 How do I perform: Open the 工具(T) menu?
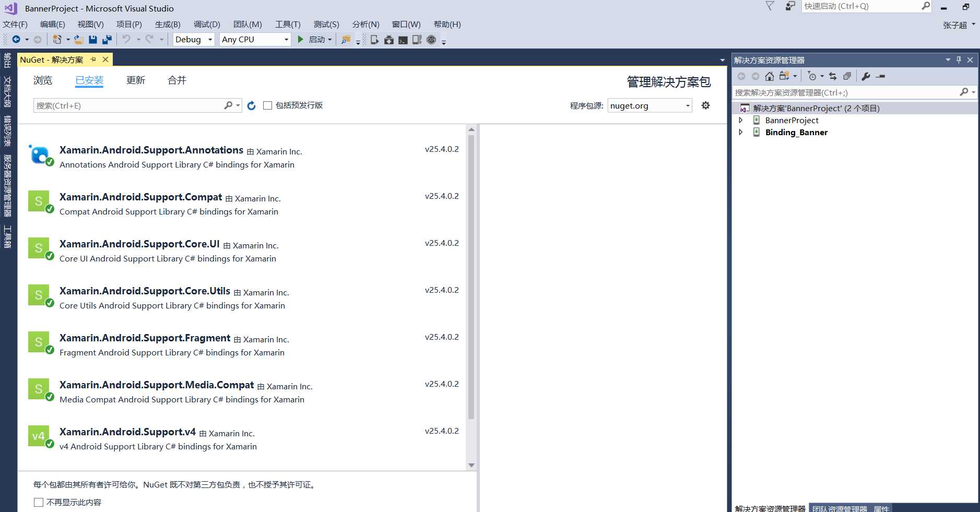[288, 25]
